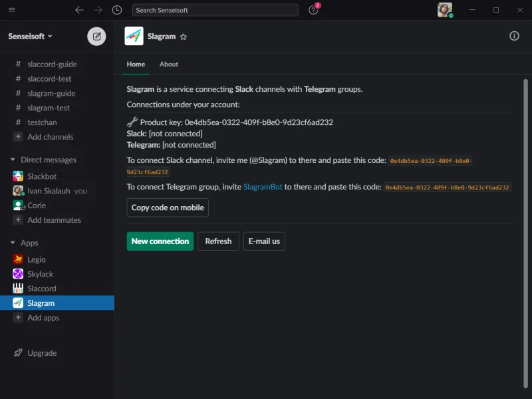Collapse the Apps section
The height and width of the screenshot is (399, 532).
coord(13,243)
